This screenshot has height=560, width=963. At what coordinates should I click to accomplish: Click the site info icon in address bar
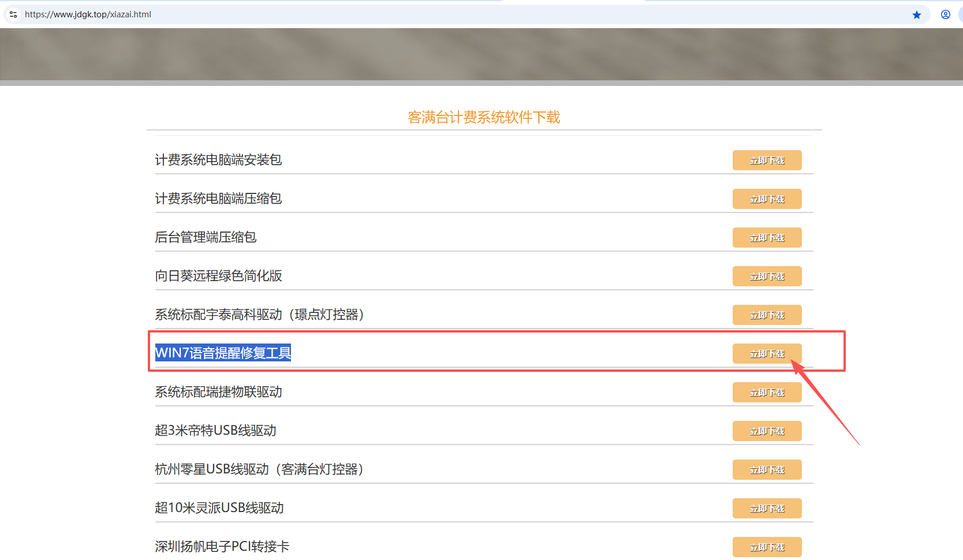click(13, 14)
